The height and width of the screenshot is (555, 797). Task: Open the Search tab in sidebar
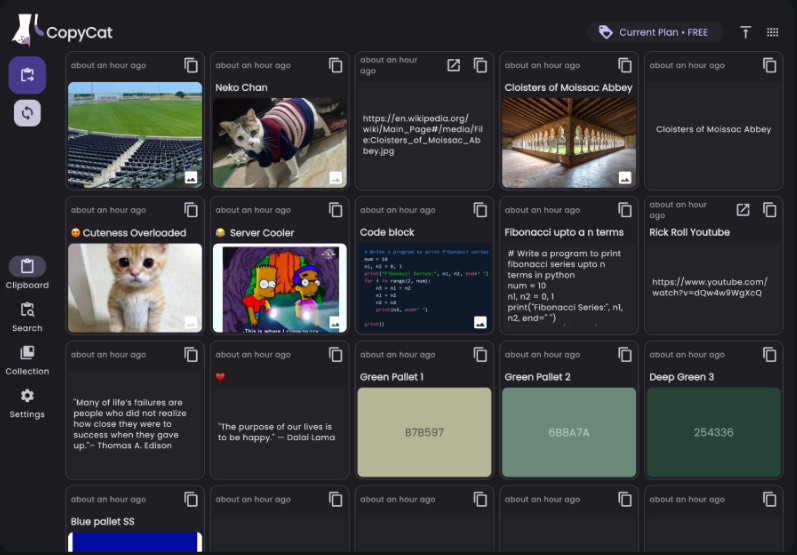[x=27, y=317]
